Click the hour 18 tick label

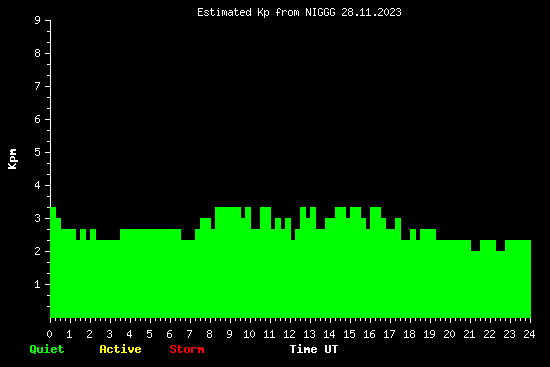click(409, 334)
